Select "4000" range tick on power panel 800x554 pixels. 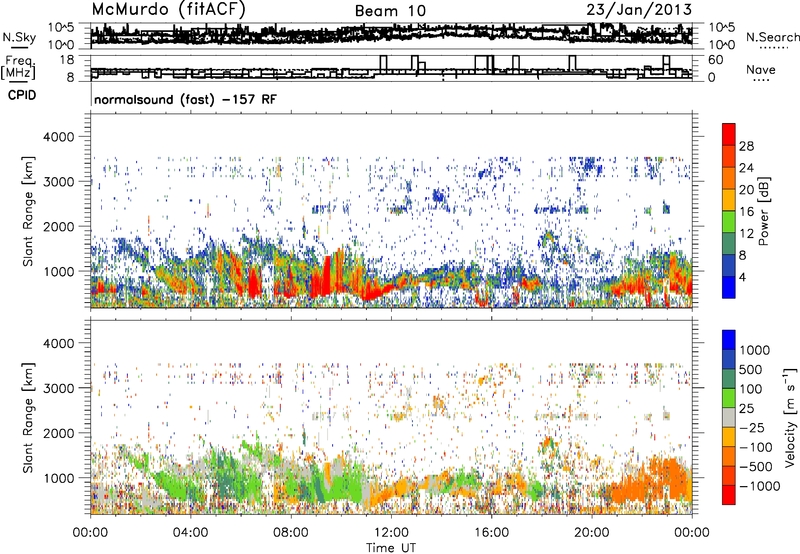[x=58, y=137]
